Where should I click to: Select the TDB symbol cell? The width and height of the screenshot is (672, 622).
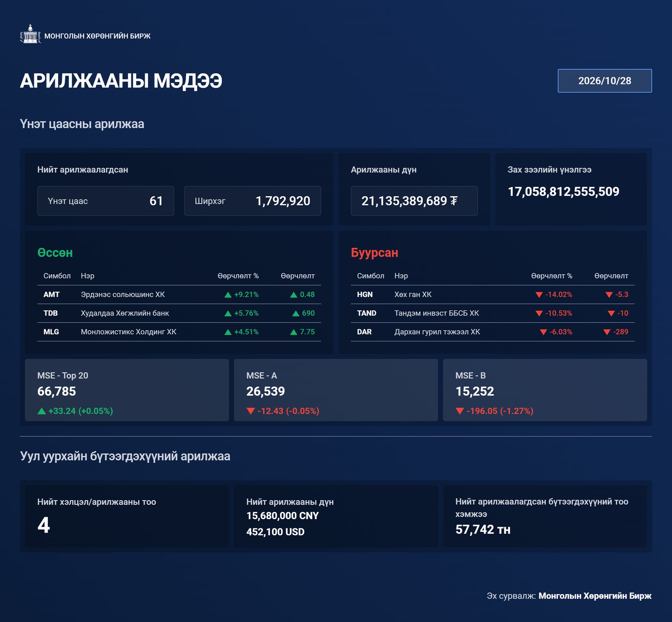pos(50,313)
